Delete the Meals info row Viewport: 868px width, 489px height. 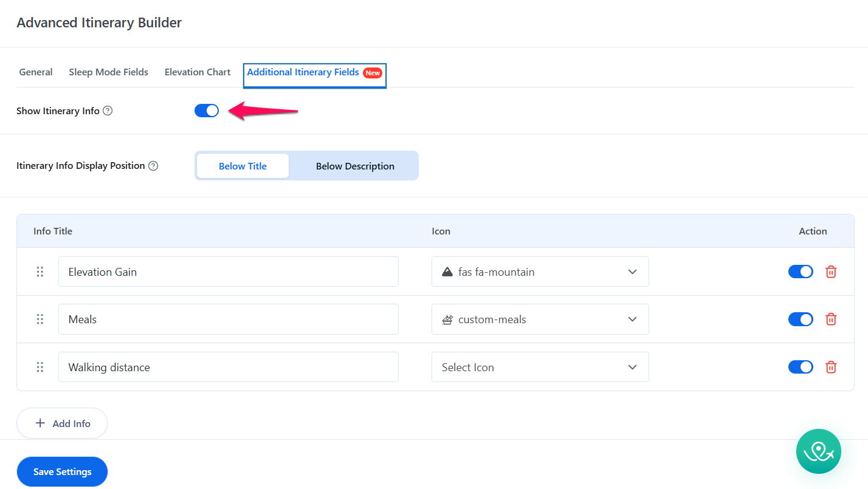pyautogui.click(x=831, y=319)
